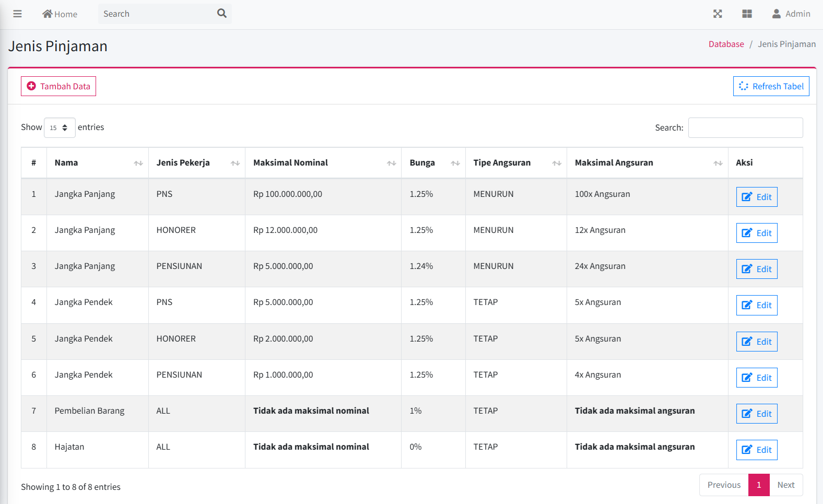Click the table Search input field
This screenshot has height=504, width=823.
tap(745, 128)
